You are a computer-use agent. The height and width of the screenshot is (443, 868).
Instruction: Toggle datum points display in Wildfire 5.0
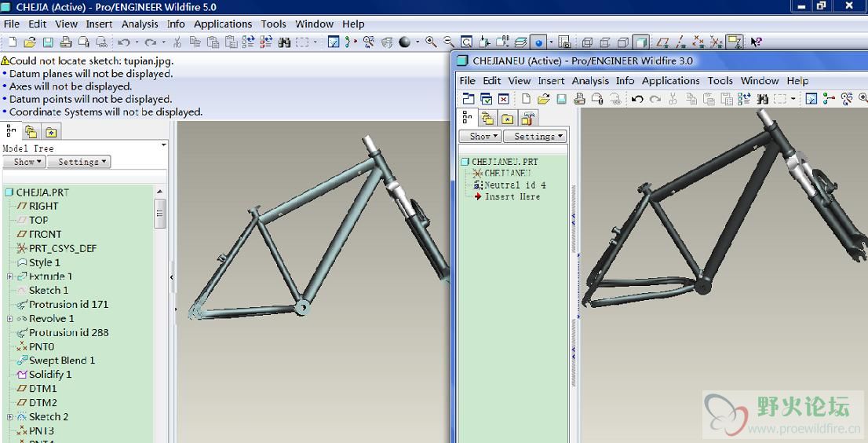tap(698, 42)
